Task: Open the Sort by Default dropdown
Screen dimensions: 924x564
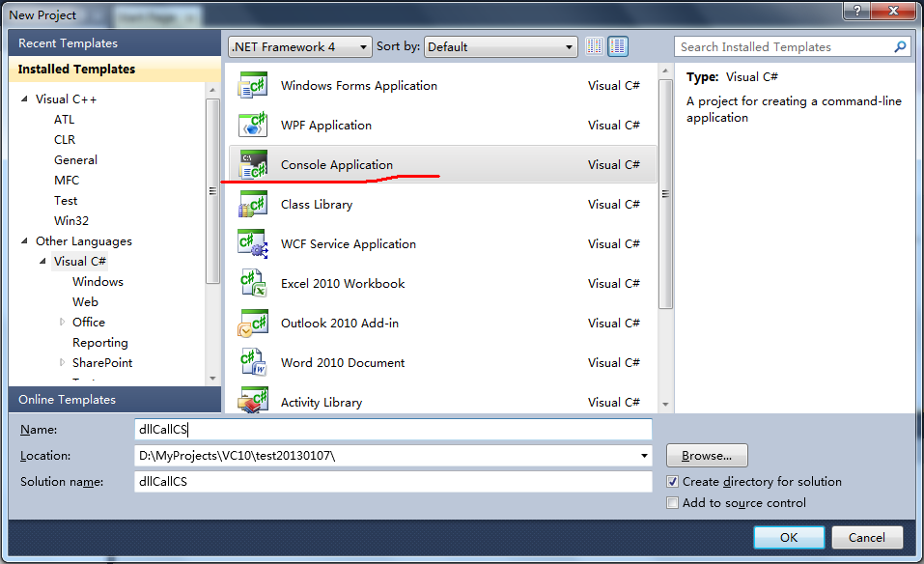Action: [x=500, y=46]
